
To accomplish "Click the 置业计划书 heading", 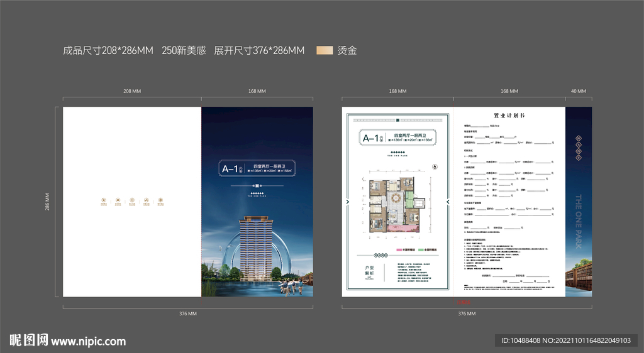I will (509, 116).
